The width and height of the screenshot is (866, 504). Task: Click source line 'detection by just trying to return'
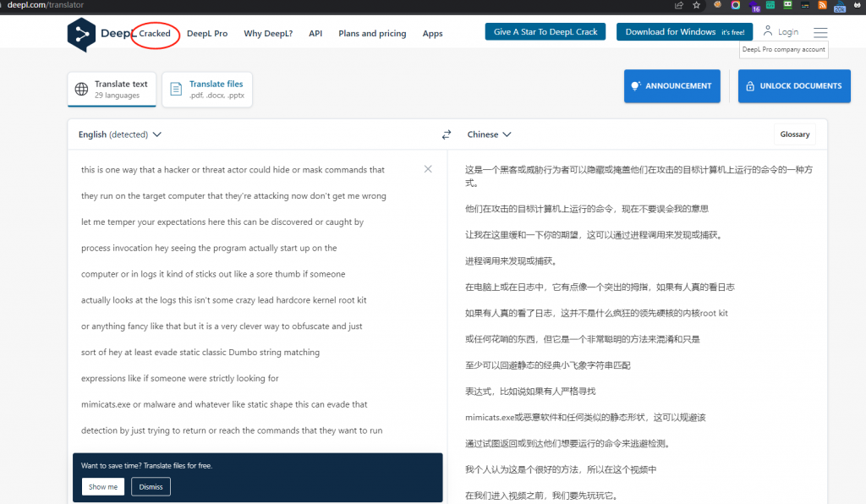[232, 430]
